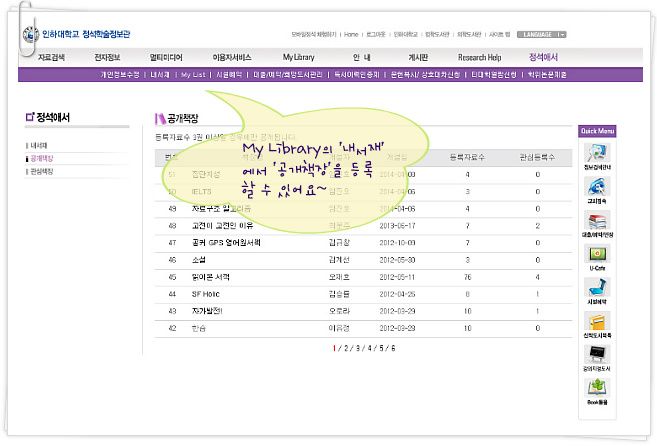
Task: Open the yellow folder icon in Quick Menu
Action: 597,322
